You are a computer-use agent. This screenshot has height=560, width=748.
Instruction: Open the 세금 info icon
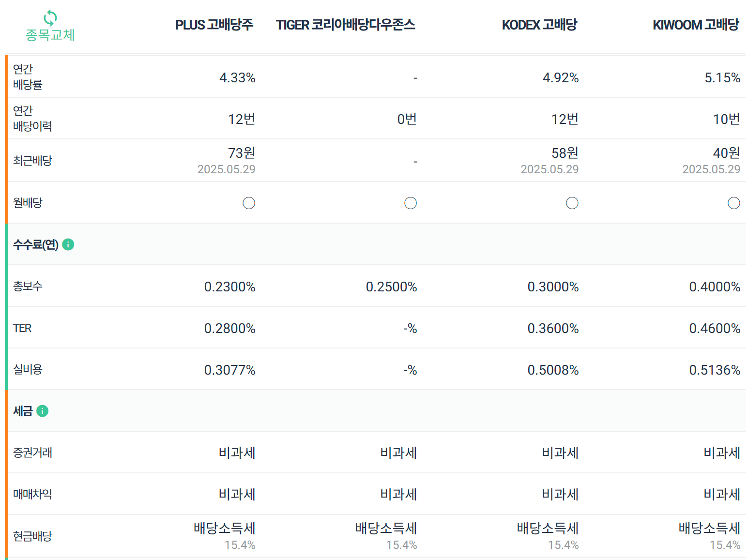click(x=43, y=411)
